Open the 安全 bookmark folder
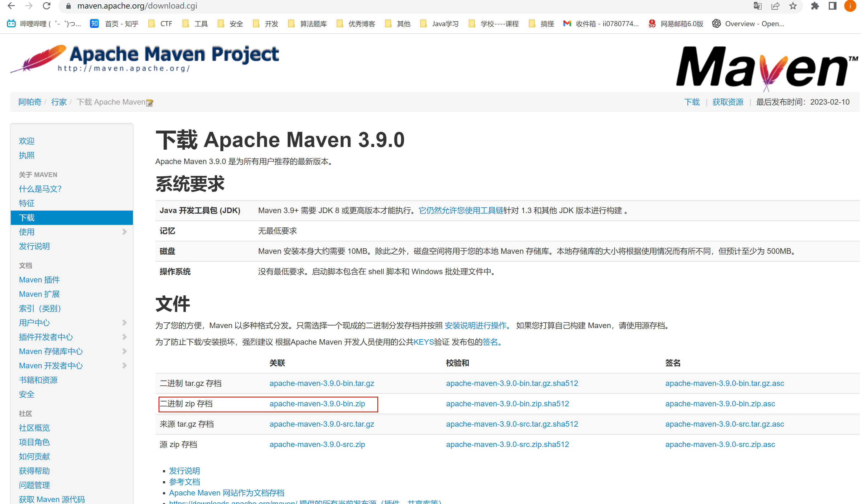This screenshot has height=504, width=861. tap(230, 24)
